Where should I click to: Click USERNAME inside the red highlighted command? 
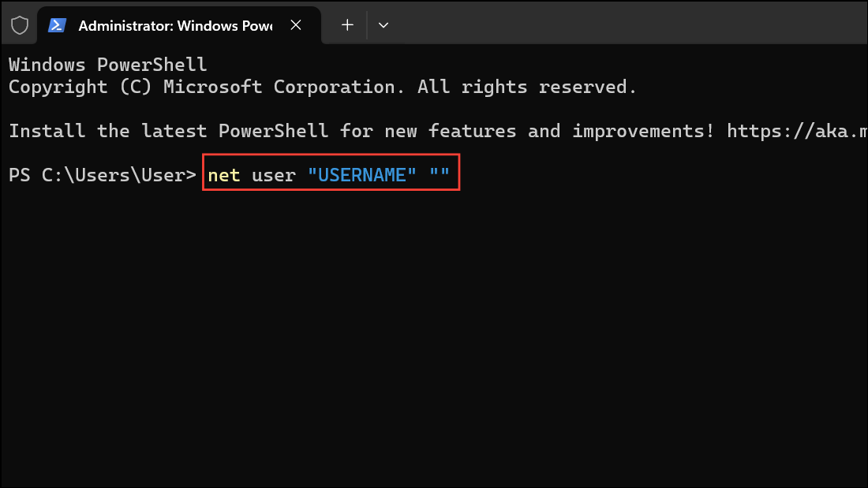362,174
